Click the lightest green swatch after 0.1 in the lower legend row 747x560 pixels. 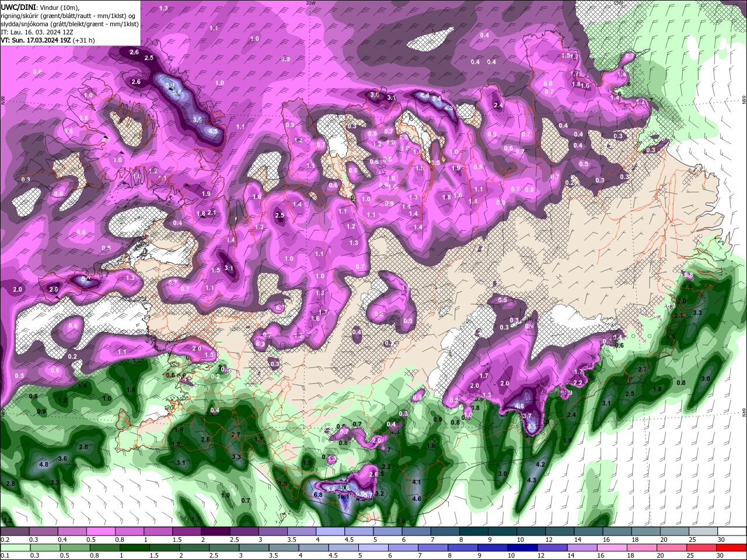15,548
